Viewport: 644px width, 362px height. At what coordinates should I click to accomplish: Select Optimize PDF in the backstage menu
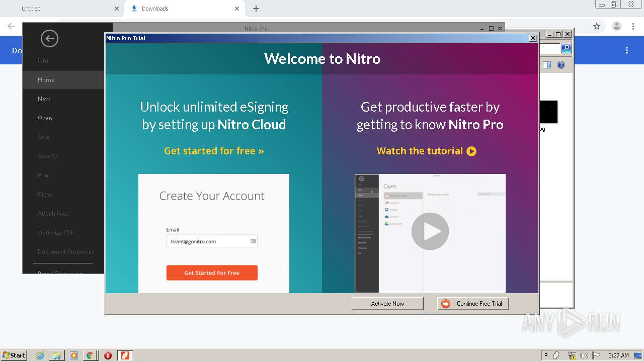(x=56, y=233)
